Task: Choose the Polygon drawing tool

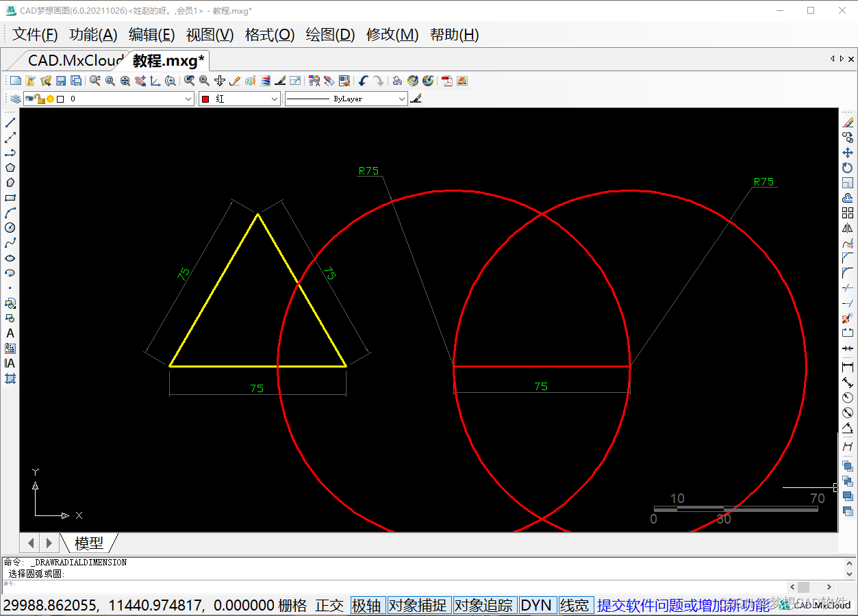Action: (x=10, y=168)
